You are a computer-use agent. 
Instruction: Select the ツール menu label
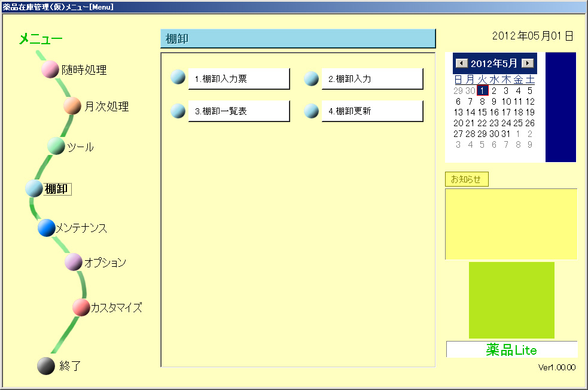click(80, 147)
